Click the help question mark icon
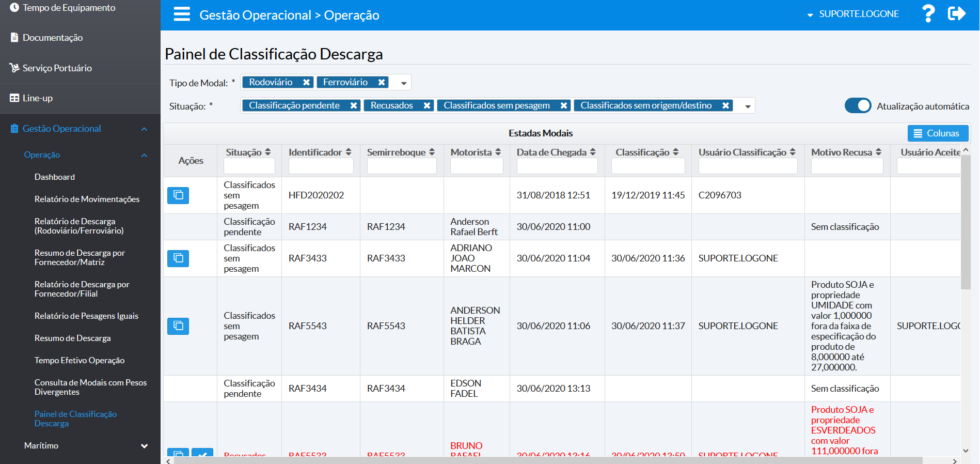 coord(928,14)
